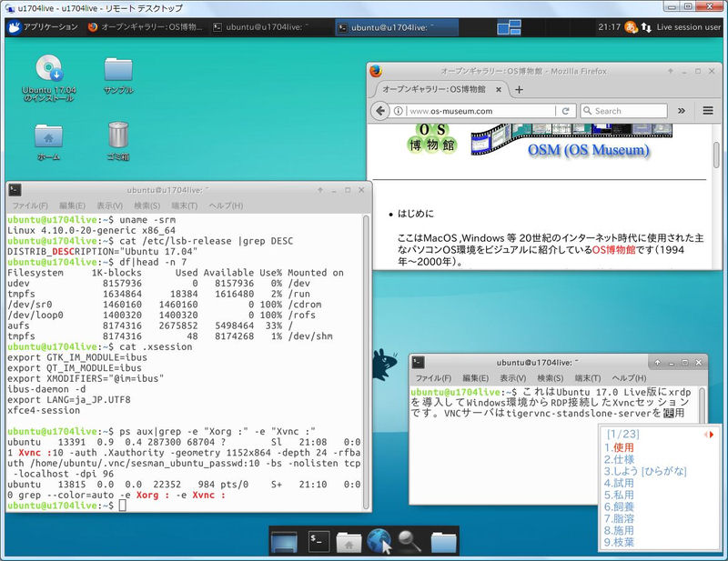Choose candidate 5.私用
This screenshot has height=561, width=728.
[619, 496]
